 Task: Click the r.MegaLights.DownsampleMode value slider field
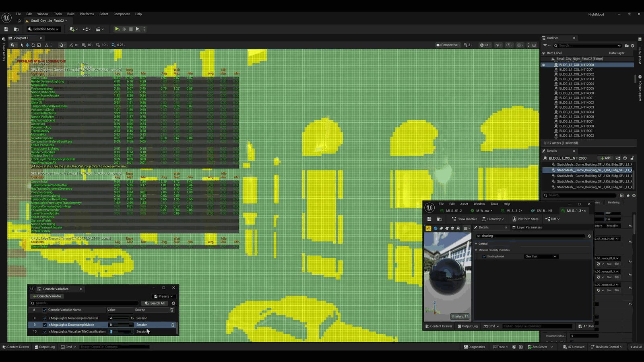121,325
